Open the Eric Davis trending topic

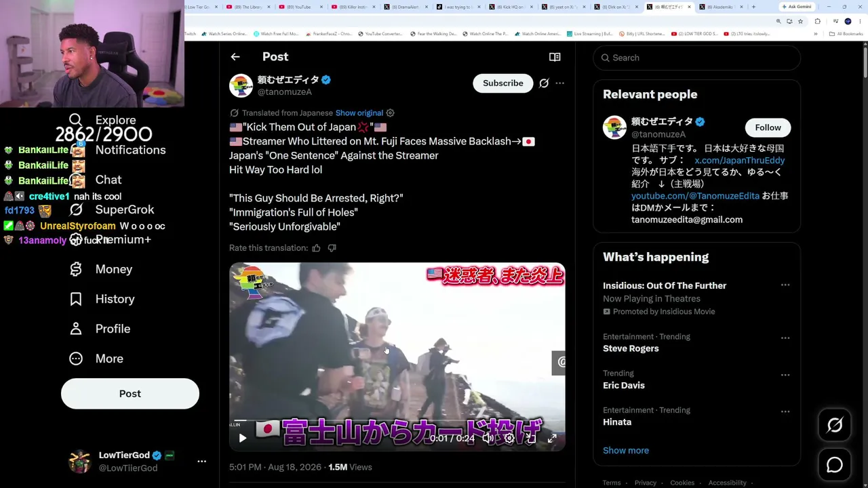click(x=624, y=385)
